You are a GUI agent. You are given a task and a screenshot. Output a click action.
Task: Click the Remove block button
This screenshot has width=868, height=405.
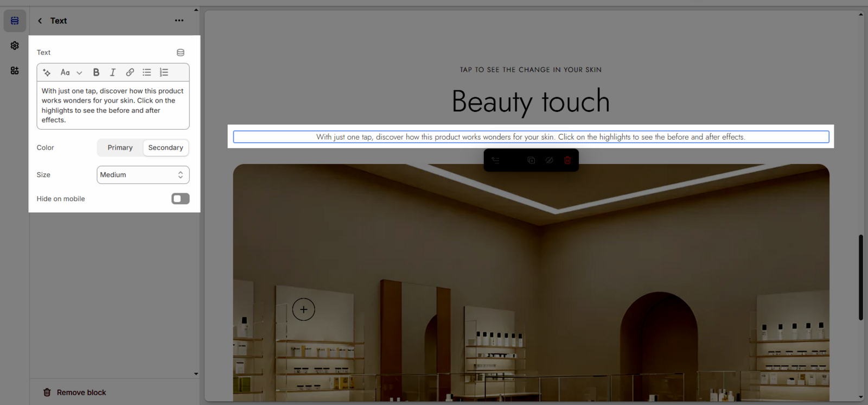point(75,393)
